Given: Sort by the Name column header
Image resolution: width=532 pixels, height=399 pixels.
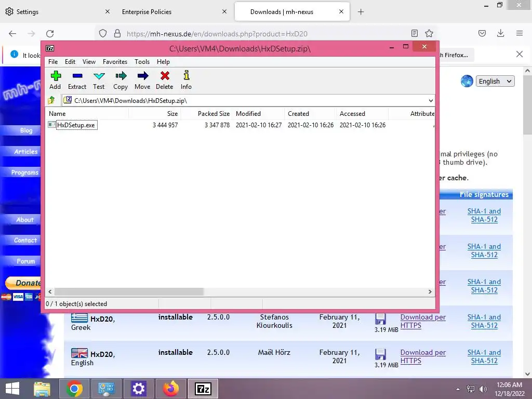Looking at the screenshot, I should (x=87, y=114).
